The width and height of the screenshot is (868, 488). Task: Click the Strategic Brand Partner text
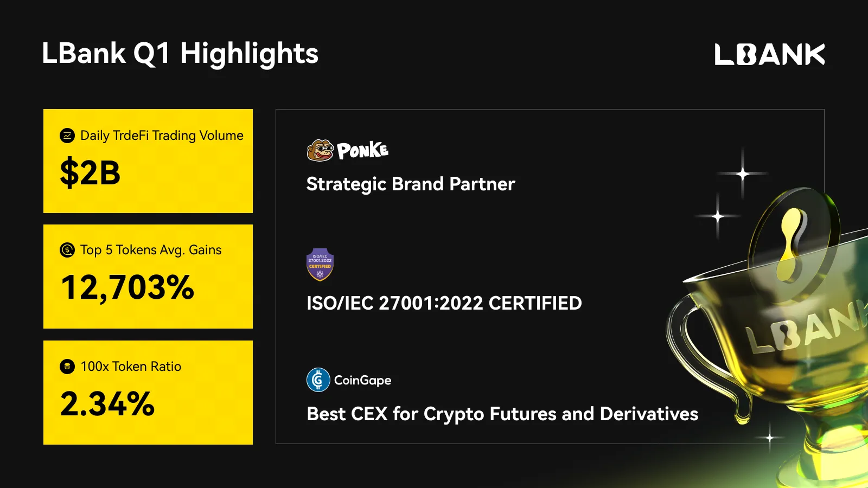[411, 184]
